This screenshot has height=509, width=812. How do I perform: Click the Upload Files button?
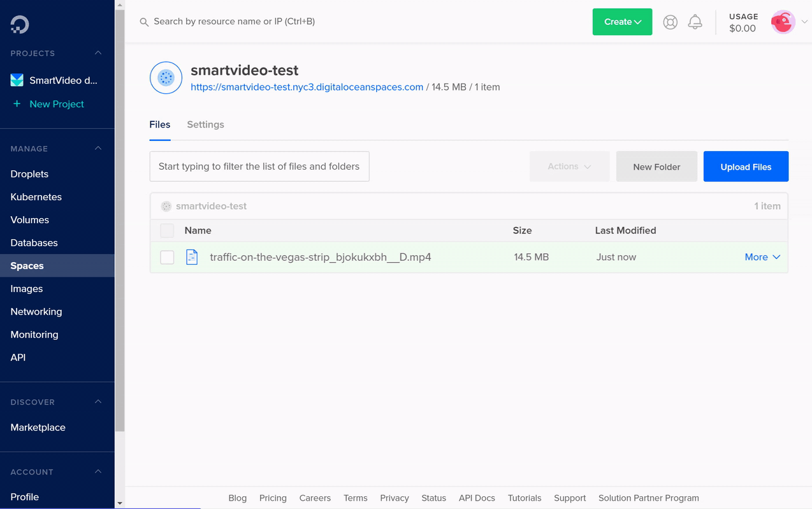click(746, 166)
